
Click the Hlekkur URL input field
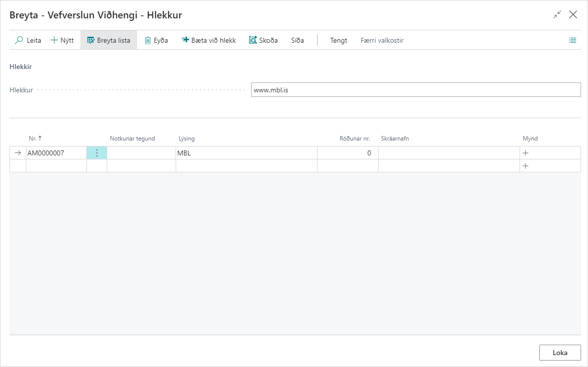click(x=415, y=90)
